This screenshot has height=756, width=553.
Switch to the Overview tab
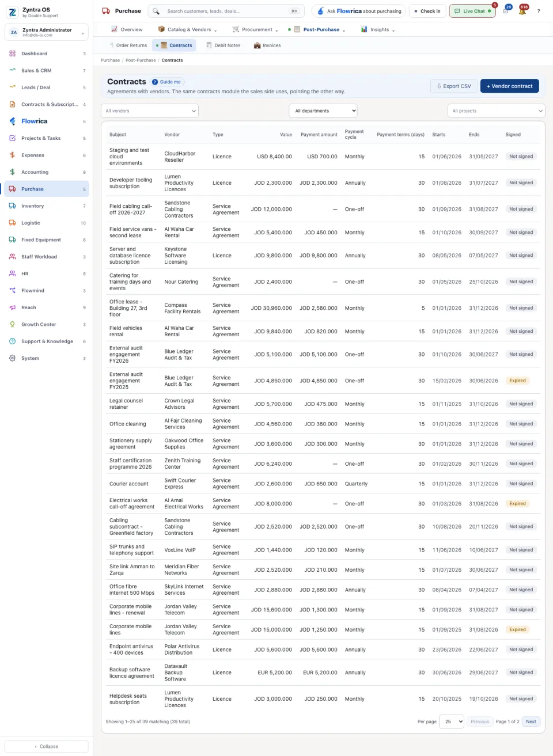point(127,29)
